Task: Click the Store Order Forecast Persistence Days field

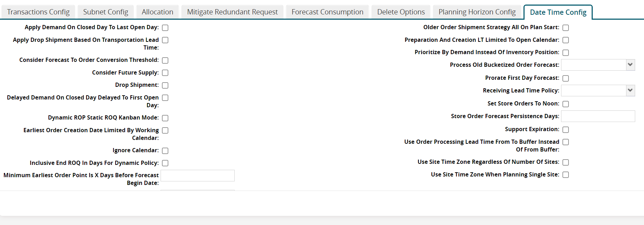Action: [598, 116]
